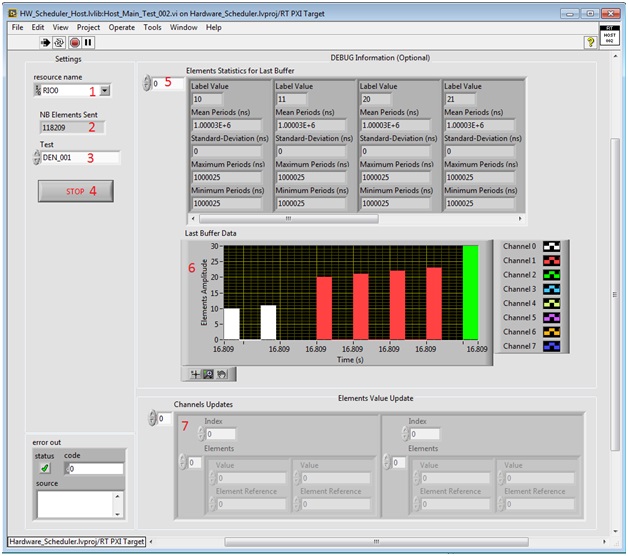The width and height of the screenshot is (628, 556).
Task: Open the Project menu
Action: 89,27
